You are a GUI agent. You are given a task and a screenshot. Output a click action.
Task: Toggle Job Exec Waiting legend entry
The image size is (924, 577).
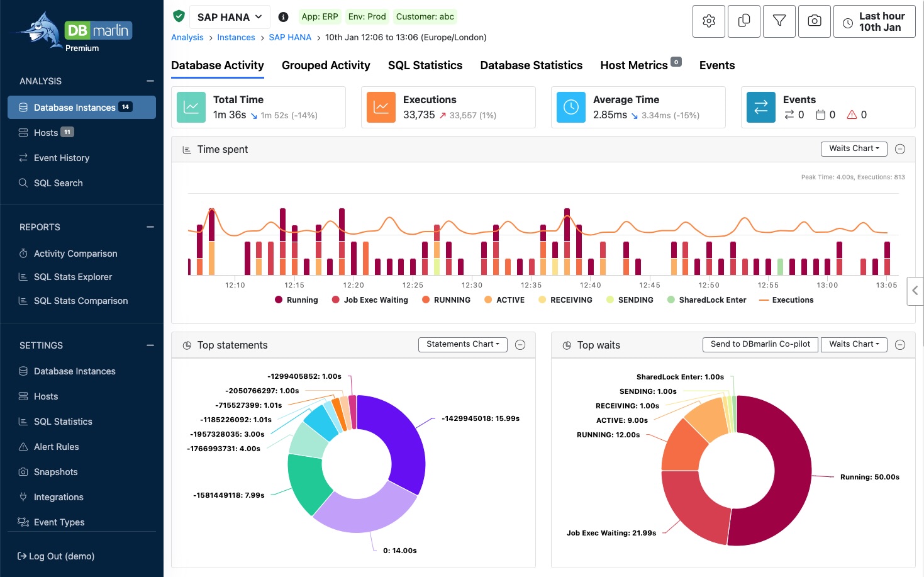tap(370, 300)
